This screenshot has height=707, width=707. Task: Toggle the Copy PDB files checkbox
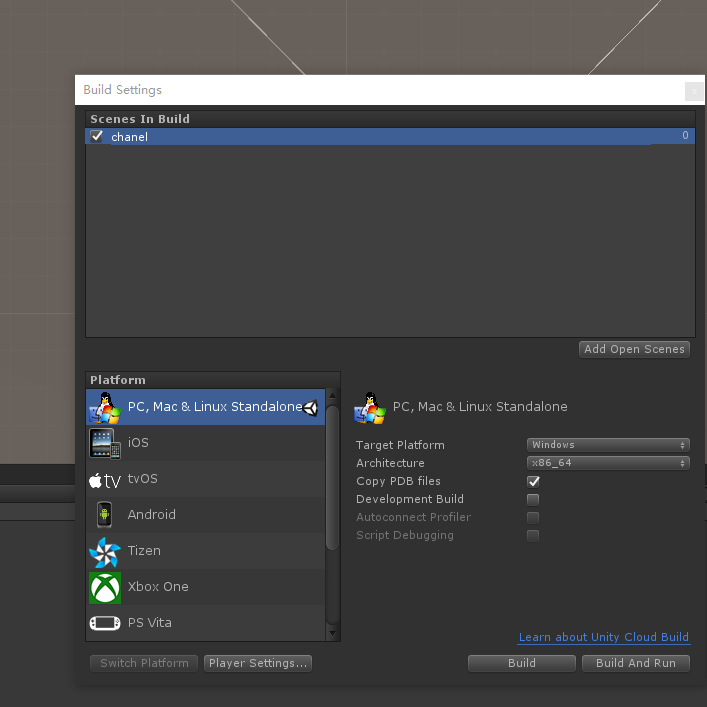(x=533, y=482)
